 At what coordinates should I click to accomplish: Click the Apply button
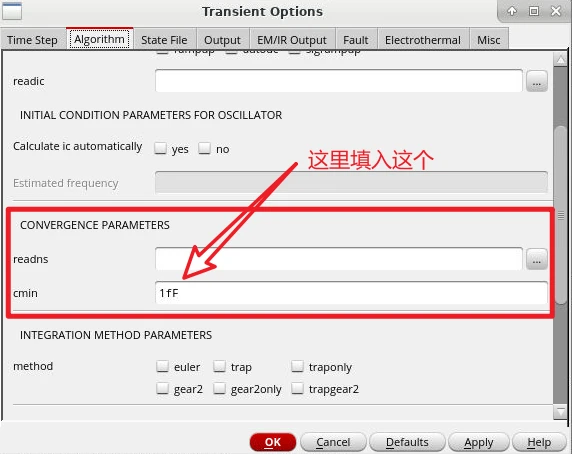click(x=478, y=442)
